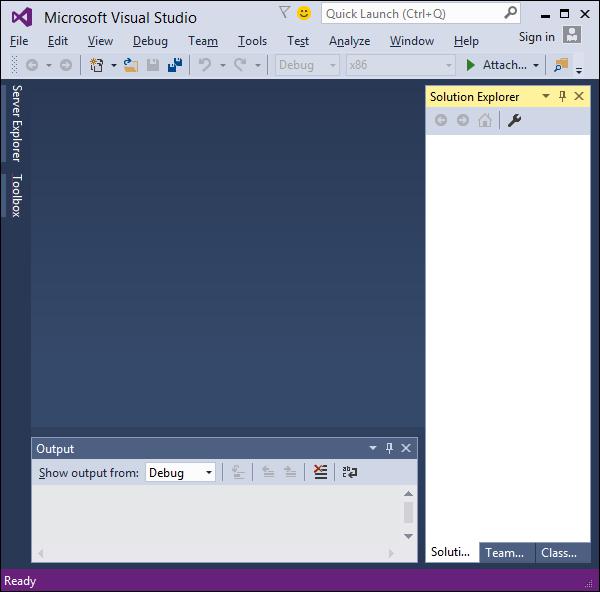Open the Debug menu
Image resolution: width=600 pixels, height=592 pixels.
coord(150,41)
